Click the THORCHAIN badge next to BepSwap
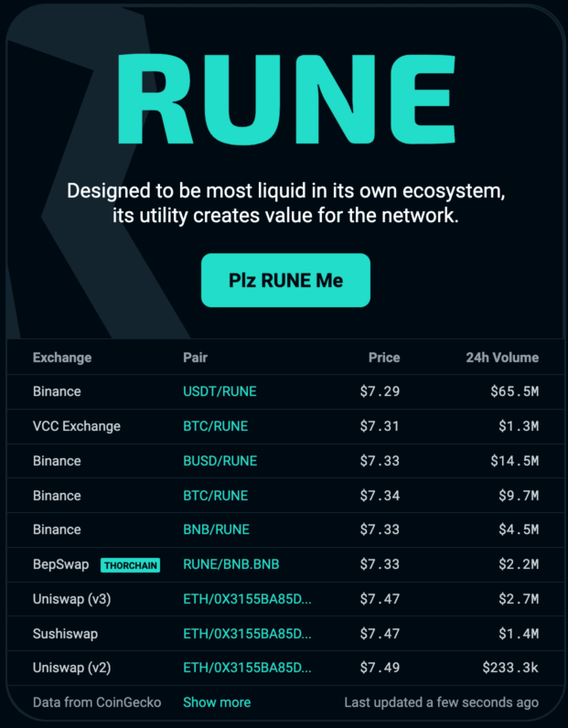This screenshot has height=728, width=568. 131,565
